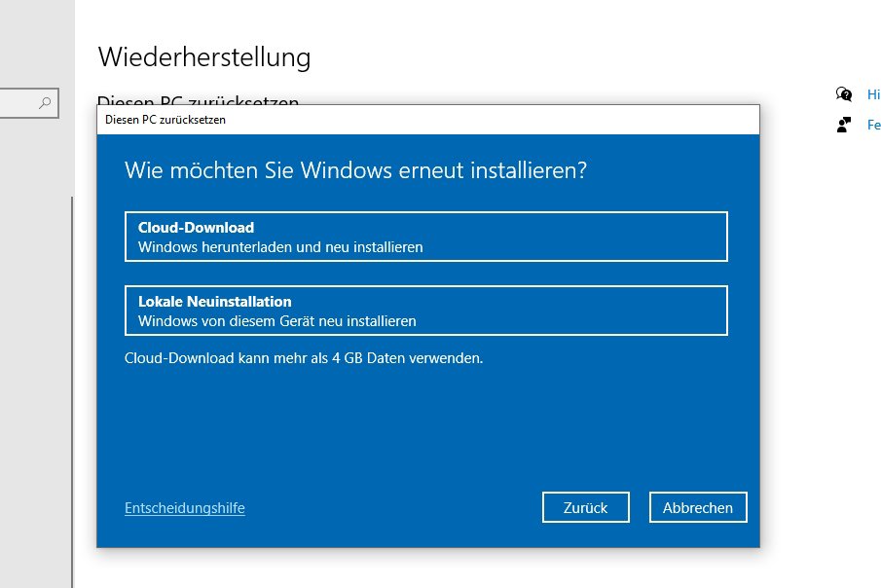
Task: Select the Lokale Neuinstallation option
Action: (x=425, y=310)
